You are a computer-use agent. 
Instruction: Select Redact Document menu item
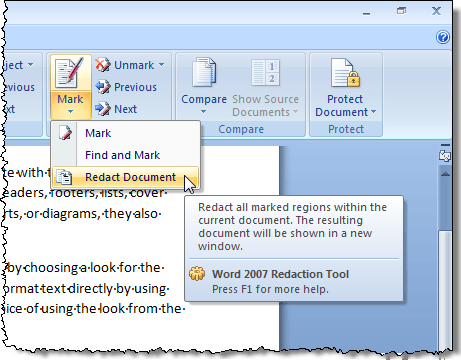click(x=126, y=177)
